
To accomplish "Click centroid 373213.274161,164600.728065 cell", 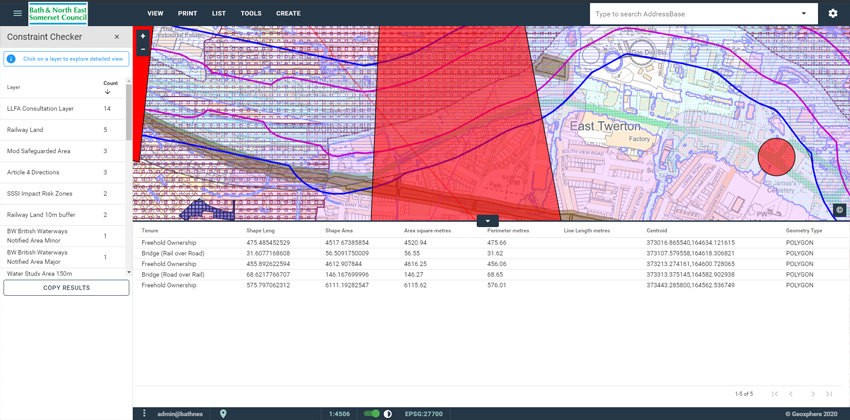I will pos(691,264).
